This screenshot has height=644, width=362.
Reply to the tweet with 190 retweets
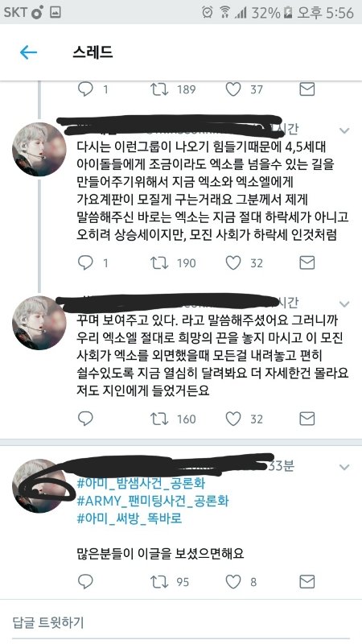pyautogui.click(x=85, y=263)
